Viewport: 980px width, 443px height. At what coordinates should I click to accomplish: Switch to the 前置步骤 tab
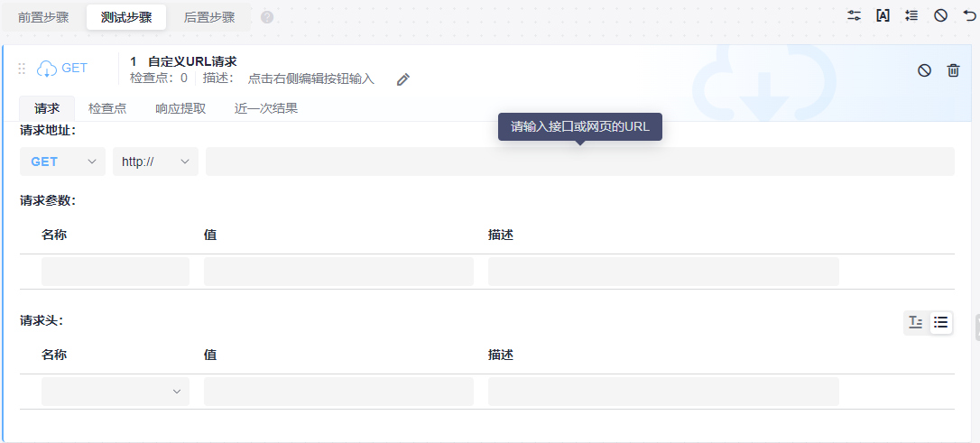click(43, 17)
